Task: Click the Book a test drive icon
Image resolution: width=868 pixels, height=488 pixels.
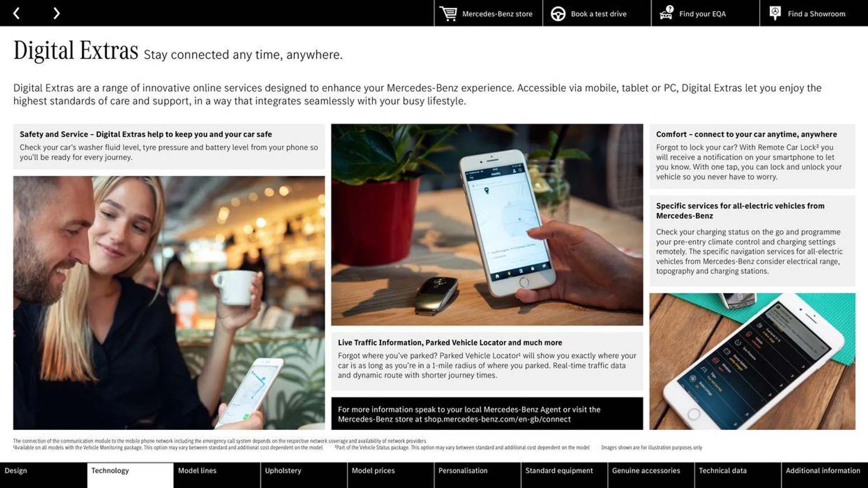Action: click(x=557, y=13)
